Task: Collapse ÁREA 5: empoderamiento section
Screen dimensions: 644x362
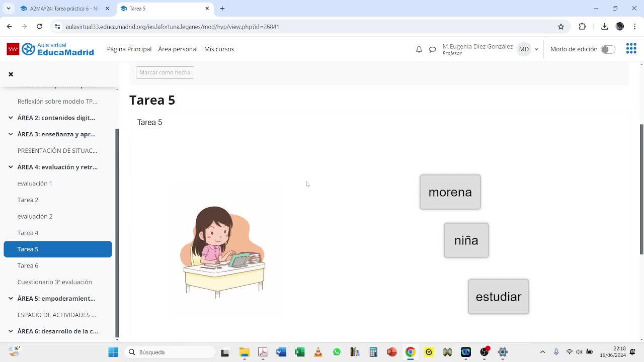Action: point(11,298)
